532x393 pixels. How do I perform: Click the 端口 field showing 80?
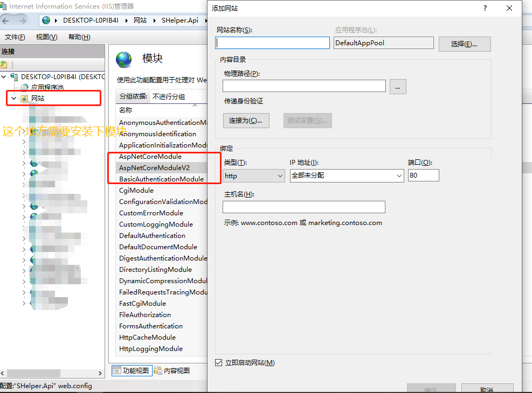[x=424, y=175]
